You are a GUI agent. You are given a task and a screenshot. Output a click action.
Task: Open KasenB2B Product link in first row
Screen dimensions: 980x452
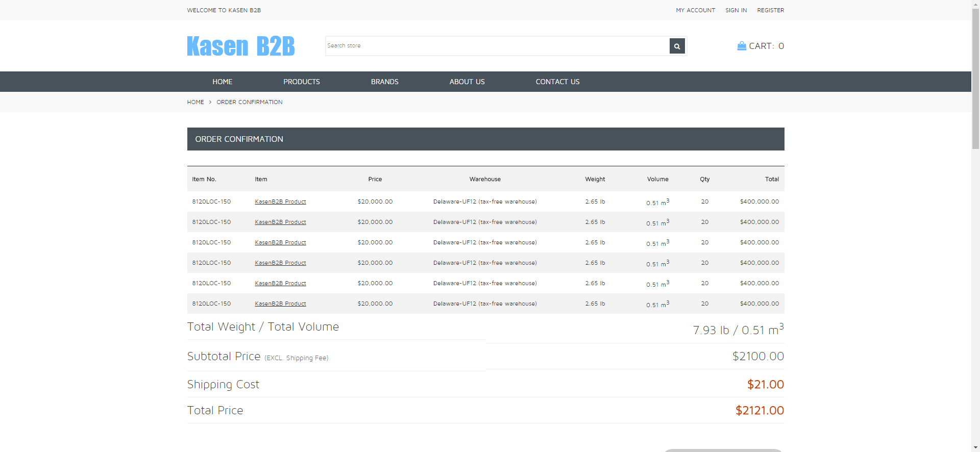pyautogui.click(x=280, y=202)
